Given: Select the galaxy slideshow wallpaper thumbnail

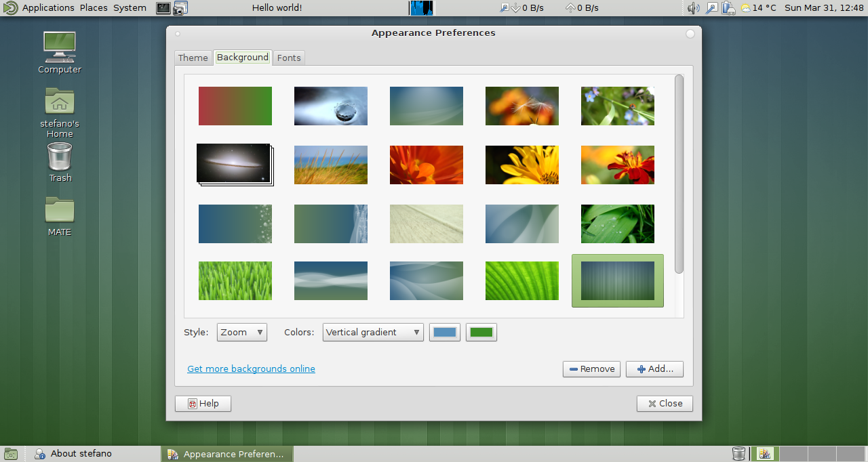Looking at the screenshot, I should (234, 163).
